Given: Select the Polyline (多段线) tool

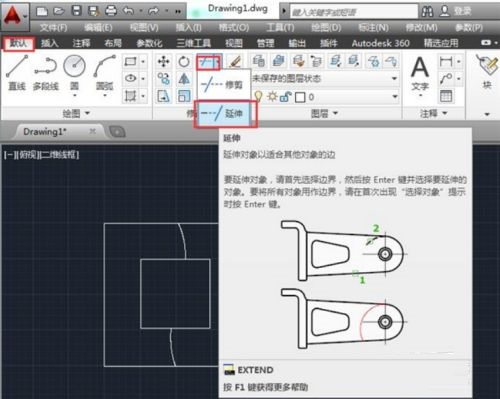Looking at the screenshot, I should 46,73.
